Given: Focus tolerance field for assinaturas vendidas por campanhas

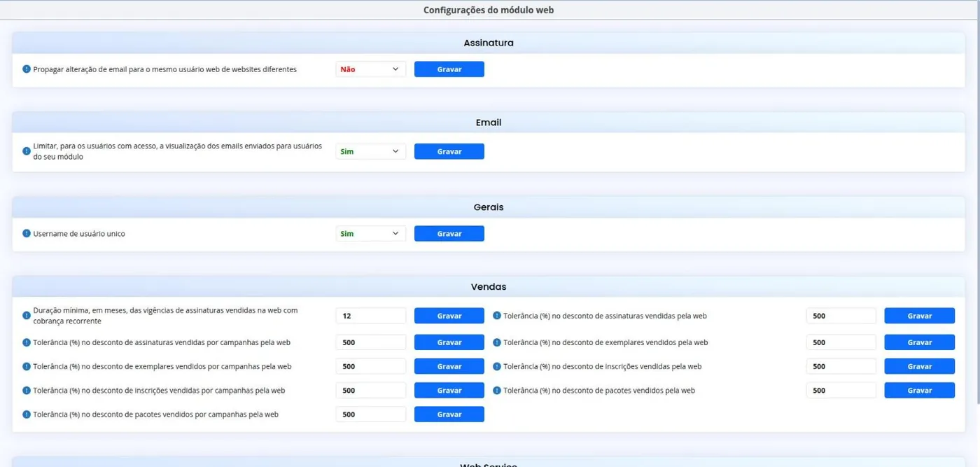Looking at the screenshot, I should (x=371, y=342).
